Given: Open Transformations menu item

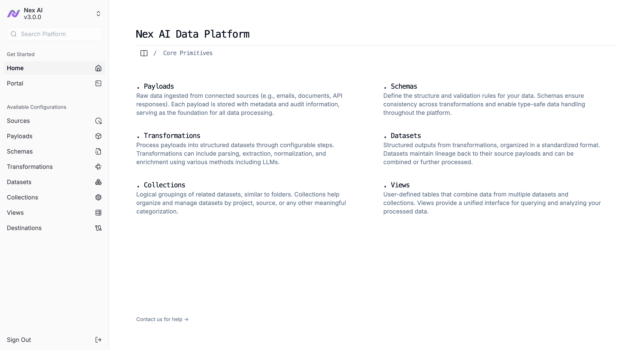Looking at the screenshot, I should tap(30, 167).
